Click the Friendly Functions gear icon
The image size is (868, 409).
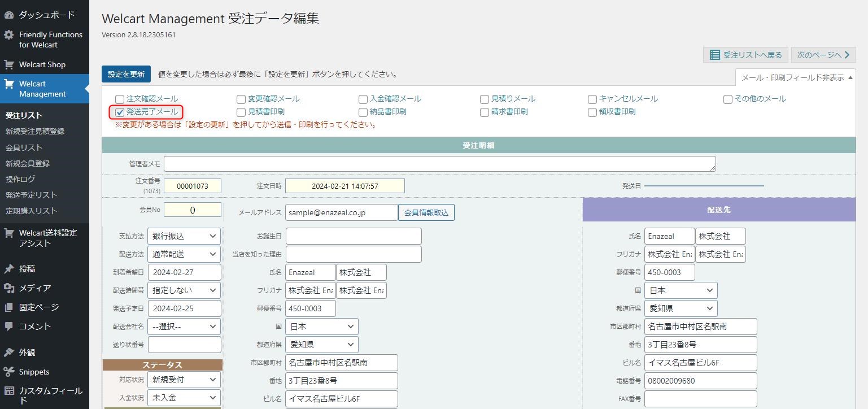pyautogui.click(x=8, y=35)
